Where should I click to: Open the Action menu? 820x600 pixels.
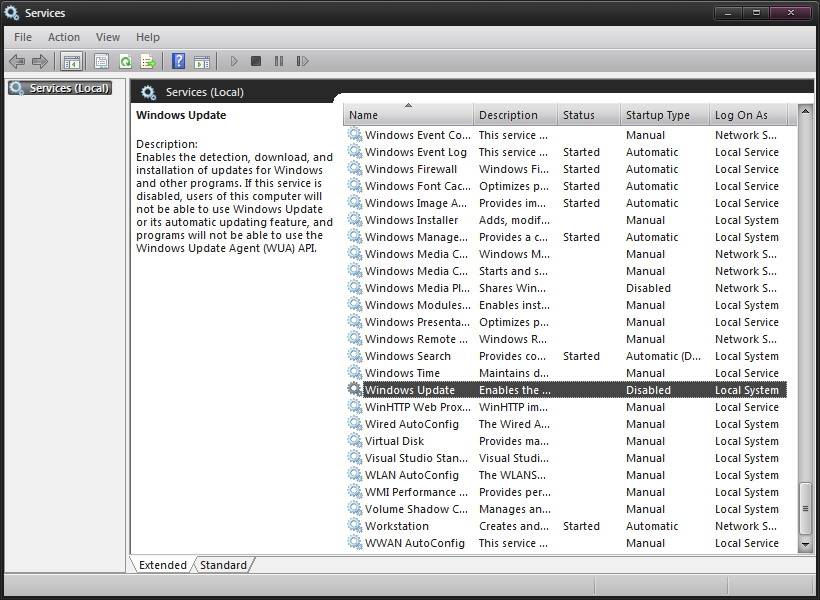[64, 37]
